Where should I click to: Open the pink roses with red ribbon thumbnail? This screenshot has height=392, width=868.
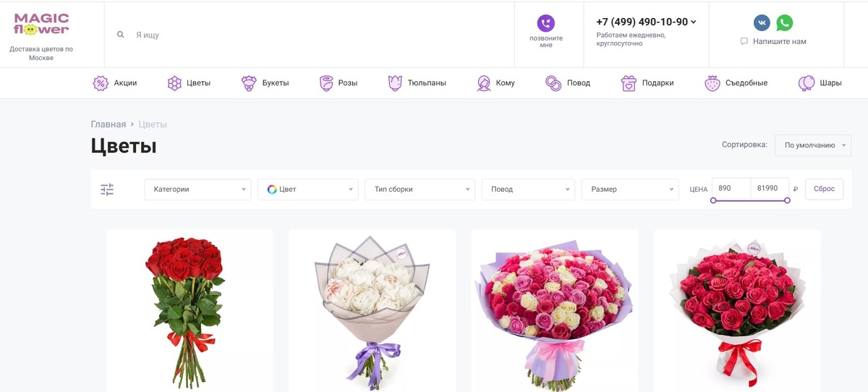(737, 310)
